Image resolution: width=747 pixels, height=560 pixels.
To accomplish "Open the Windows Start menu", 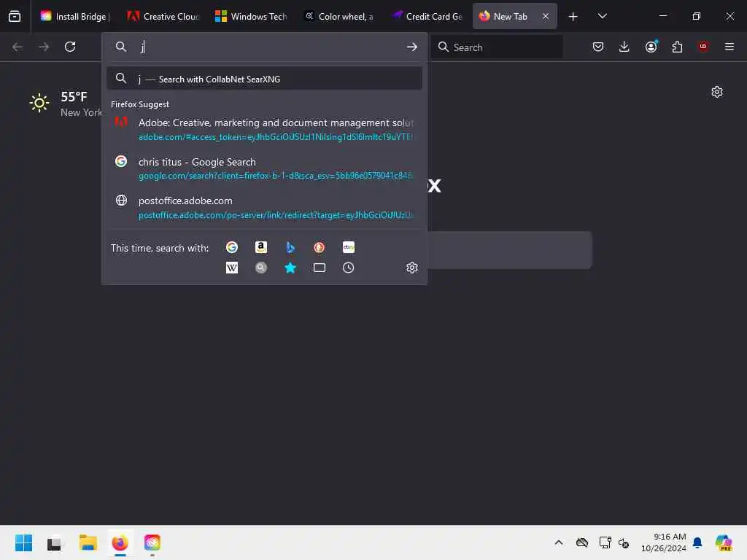I will pyautogui.click(x=23, y=542).
